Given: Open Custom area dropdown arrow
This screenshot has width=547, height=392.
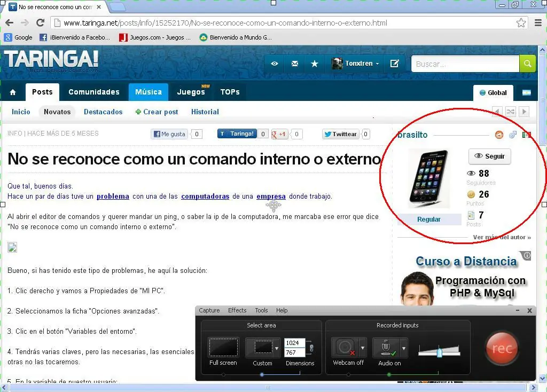Looking at the screenshot, I should click(277, 348).
